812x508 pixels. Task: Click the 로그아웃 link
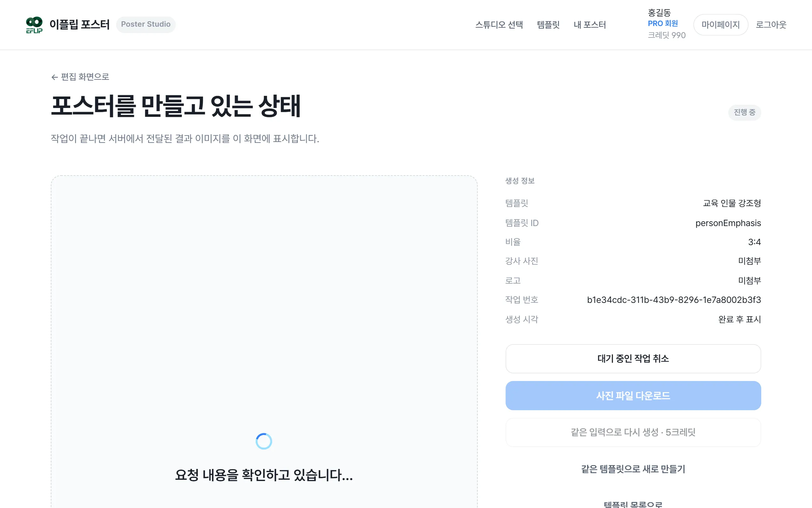click(771, 24)
